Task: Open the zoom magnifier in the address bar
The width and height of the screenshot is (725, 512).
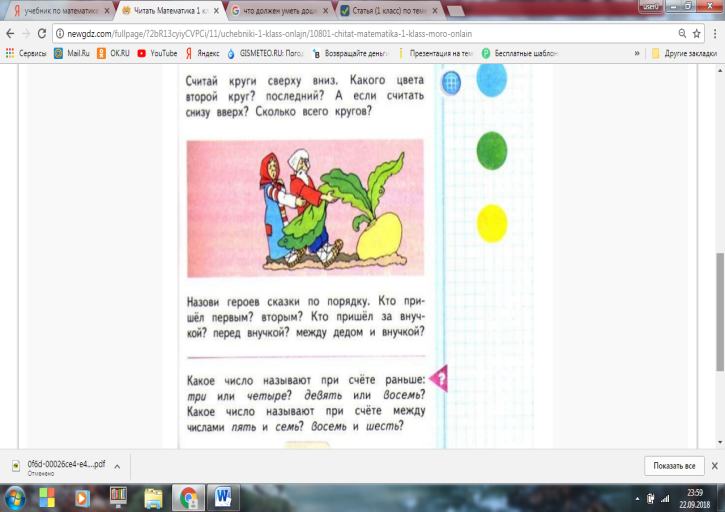Action: click(x=682, y=33)
